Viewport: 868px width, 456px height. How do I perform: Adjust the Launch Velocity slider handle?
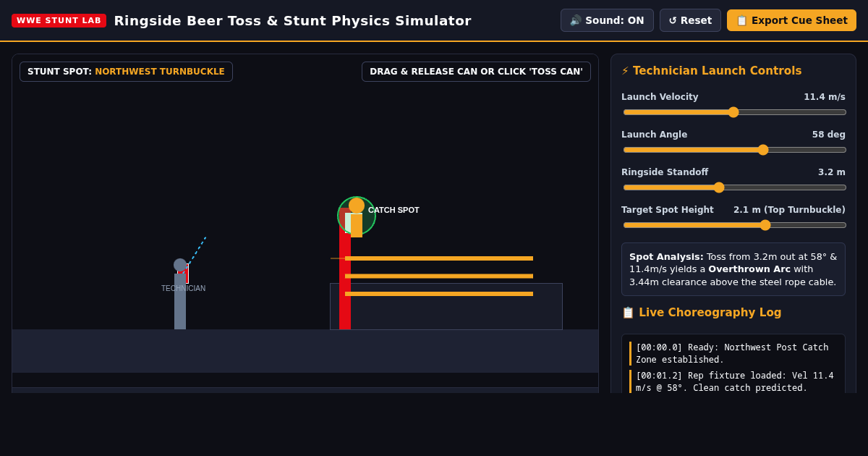point(733,112)
